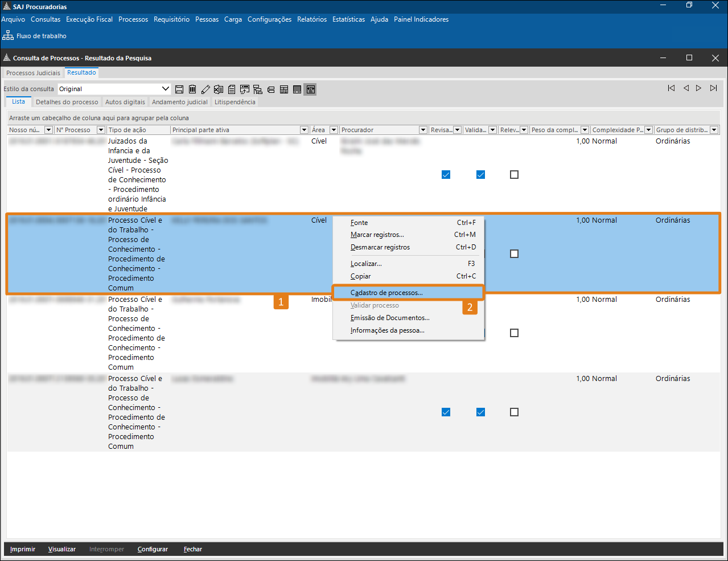
Task: Click the Fluxo de trabalho workflow icon
Action: click(x=8, y=36)
